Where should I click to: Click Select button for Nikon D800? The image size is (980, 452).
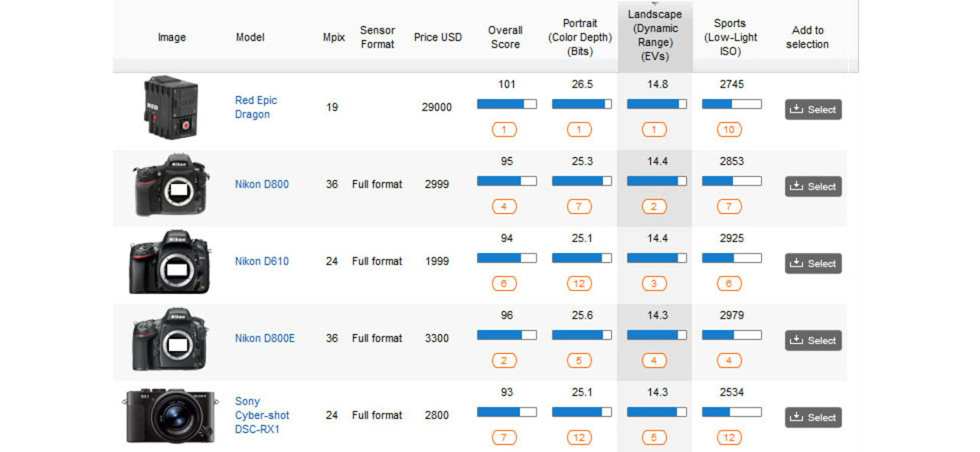coord(813,186)
